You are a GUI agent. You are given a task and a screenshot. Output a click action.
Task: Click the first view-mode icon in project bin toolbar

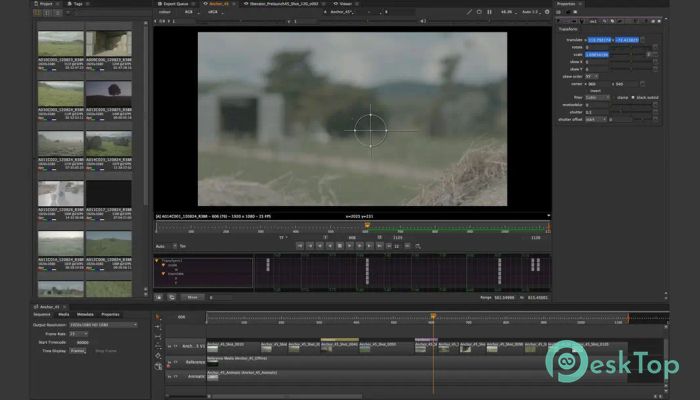coord(38,12)
